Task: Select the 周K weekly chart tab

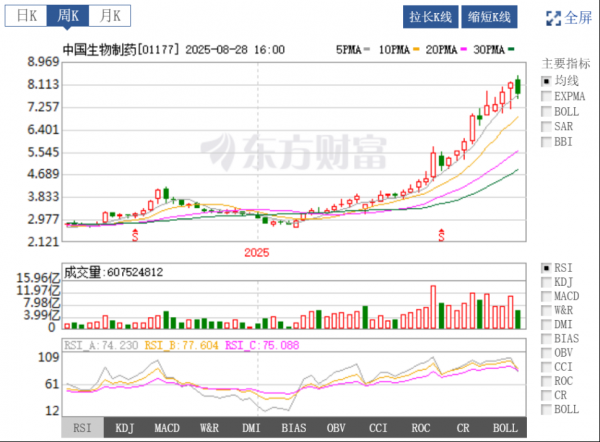Action: click(x=68, y=16)
